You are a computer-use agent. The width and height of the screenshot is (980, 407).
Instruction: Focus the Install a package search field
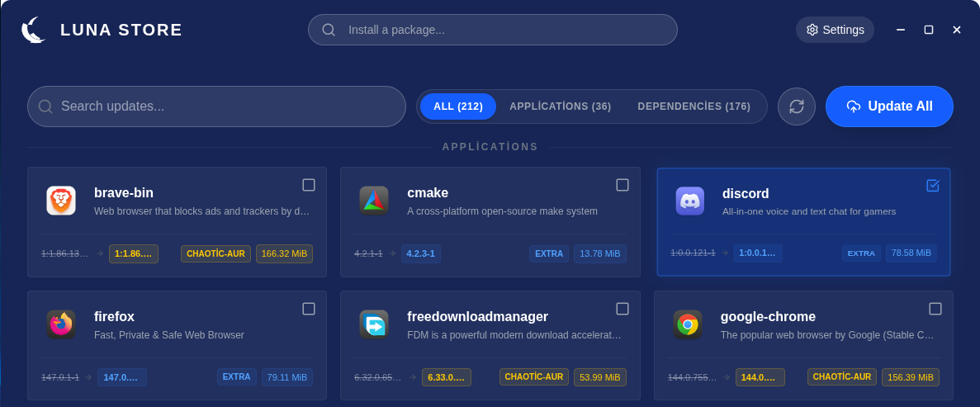[x=504, y=30]
